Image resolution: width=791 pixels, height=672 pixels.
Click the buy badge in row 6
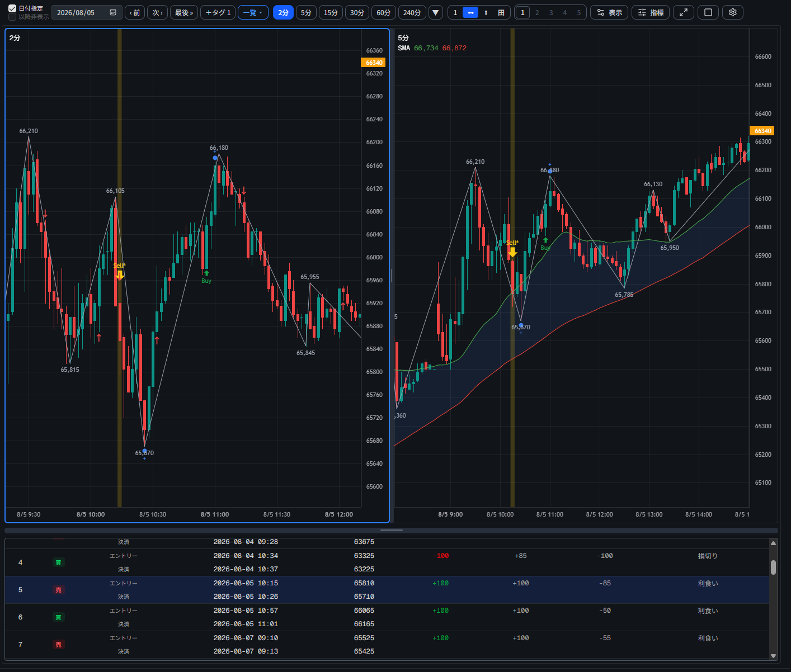click(58, 617)
